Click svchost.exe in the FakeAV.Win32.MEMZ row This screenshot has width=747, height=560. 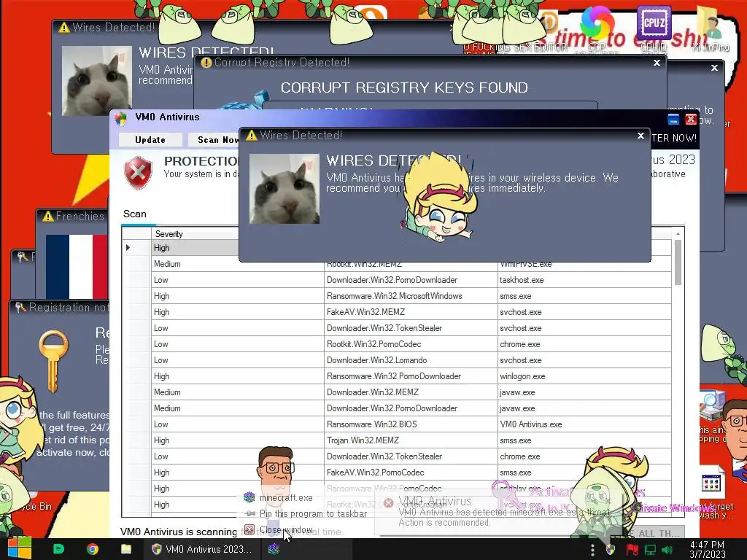[584, 312]
